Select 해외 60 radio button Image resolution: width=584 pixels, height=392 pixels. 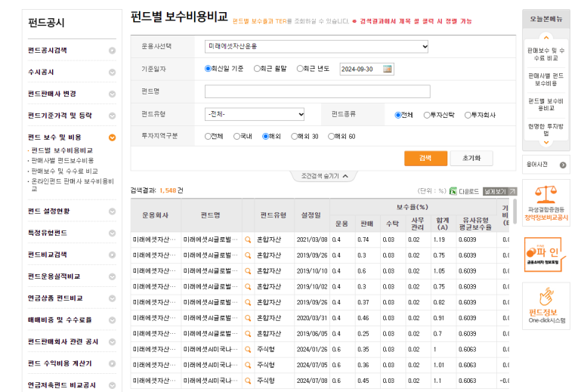331,136
